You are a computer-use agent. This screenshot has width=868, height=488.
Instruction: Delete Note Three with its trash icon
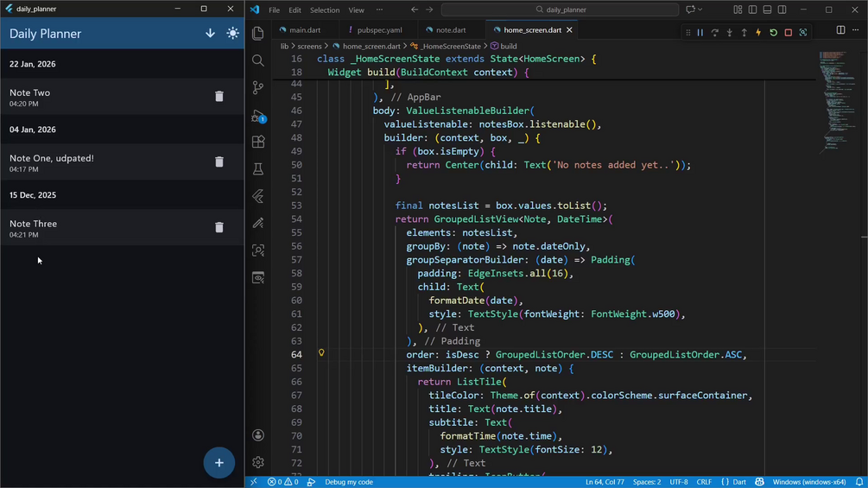tap(219, 227)
